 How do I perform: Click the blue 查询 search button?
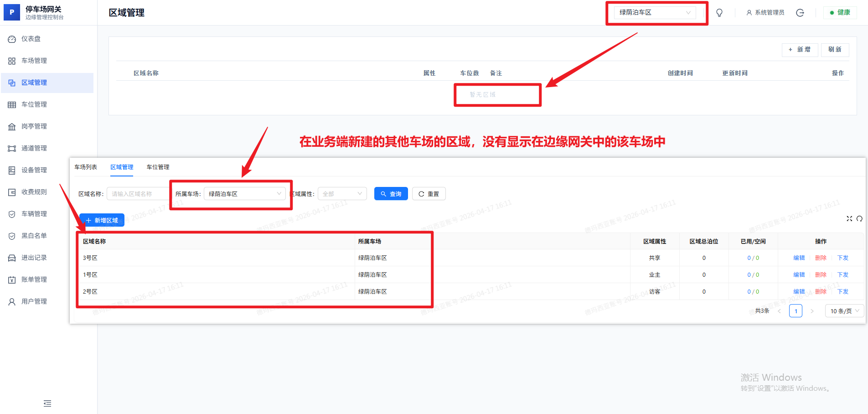[391, 194]
